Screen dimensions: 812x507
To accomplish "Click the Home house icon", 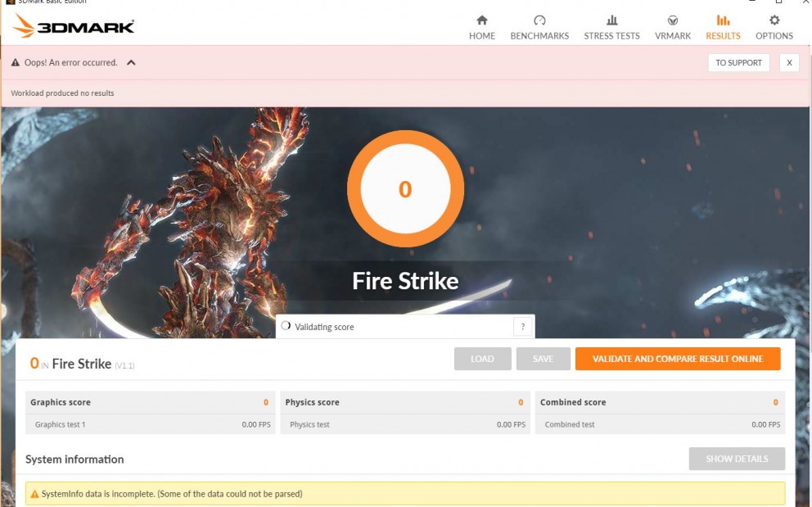I will coord(481,20).
